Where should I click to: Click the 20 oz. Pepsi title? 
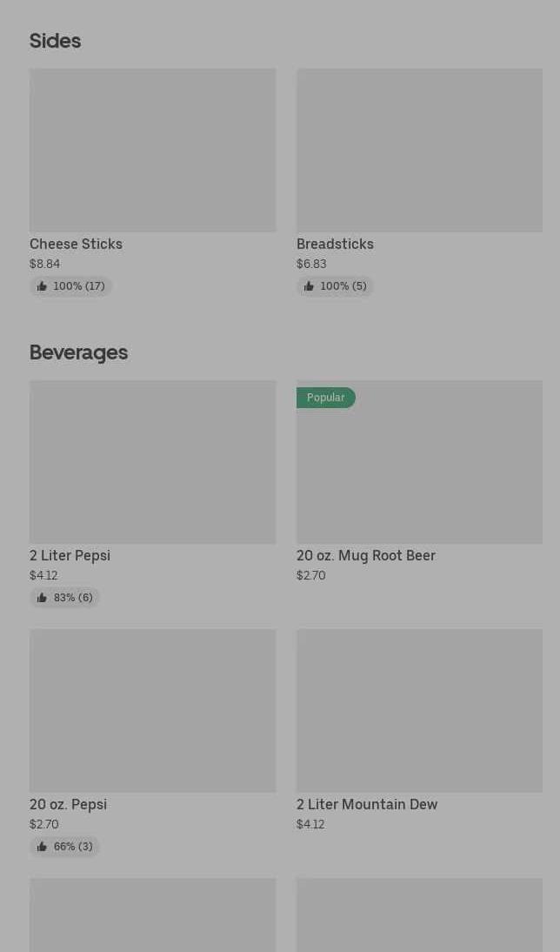68,805
